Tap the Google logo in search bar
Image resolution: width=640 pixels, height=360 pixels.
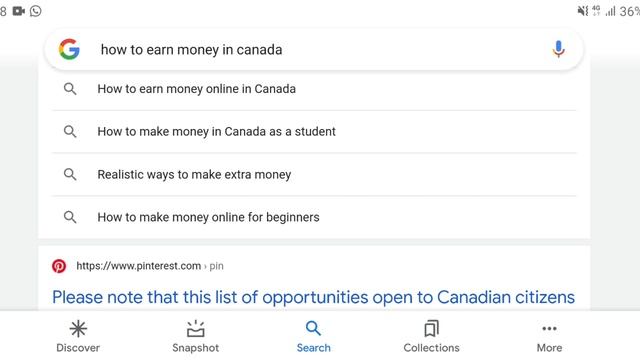69,49
